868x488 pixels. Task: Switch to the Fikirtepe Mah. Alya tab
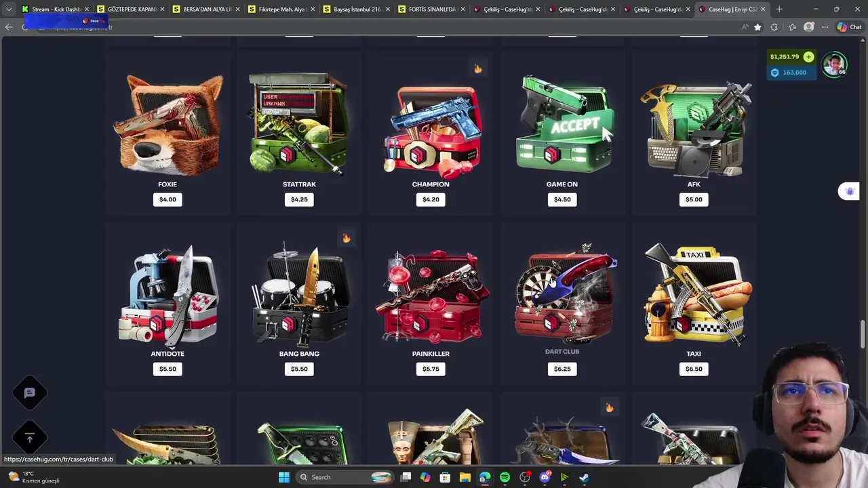tap(281, 9)
